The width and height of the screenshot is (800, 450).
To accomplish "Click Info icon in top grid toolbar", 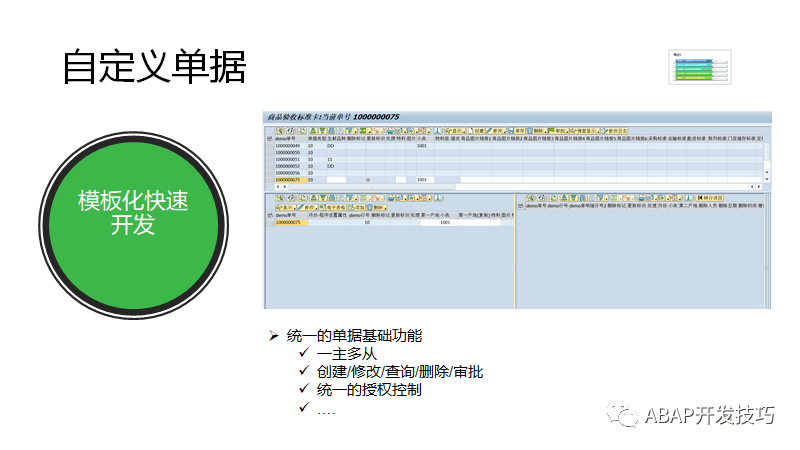I will coord(438,131).
